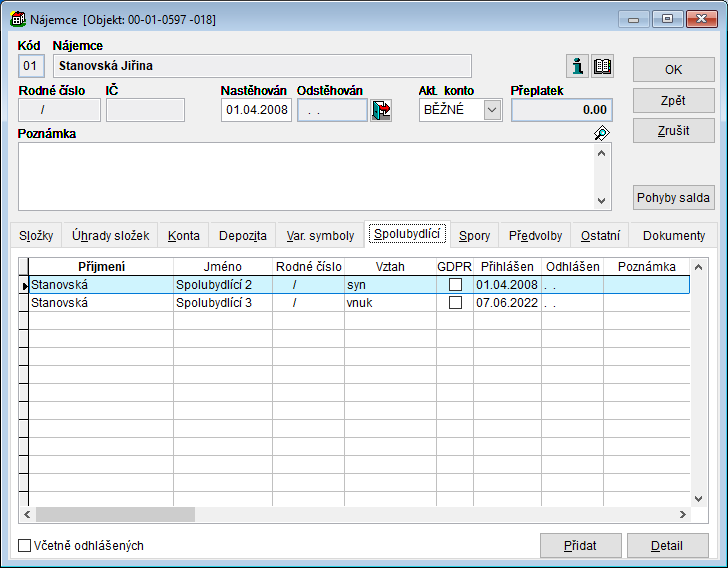Screen dimensions: 728x568
Task: Enable the Včetně odhlášených checkbox
Action: [x=25, y=546]
